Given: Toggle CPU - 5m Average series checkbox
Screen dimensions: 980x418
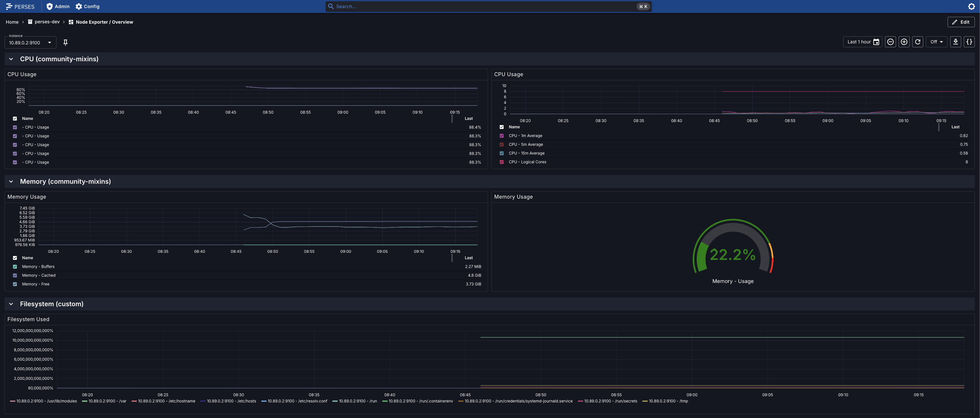Looking at the screenshot, I should (x=501, y=145).
